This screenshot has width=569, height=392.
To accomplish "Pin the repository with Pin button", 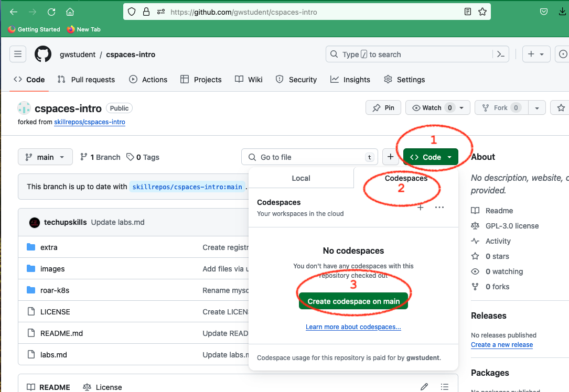I will (x=383, y=108).
